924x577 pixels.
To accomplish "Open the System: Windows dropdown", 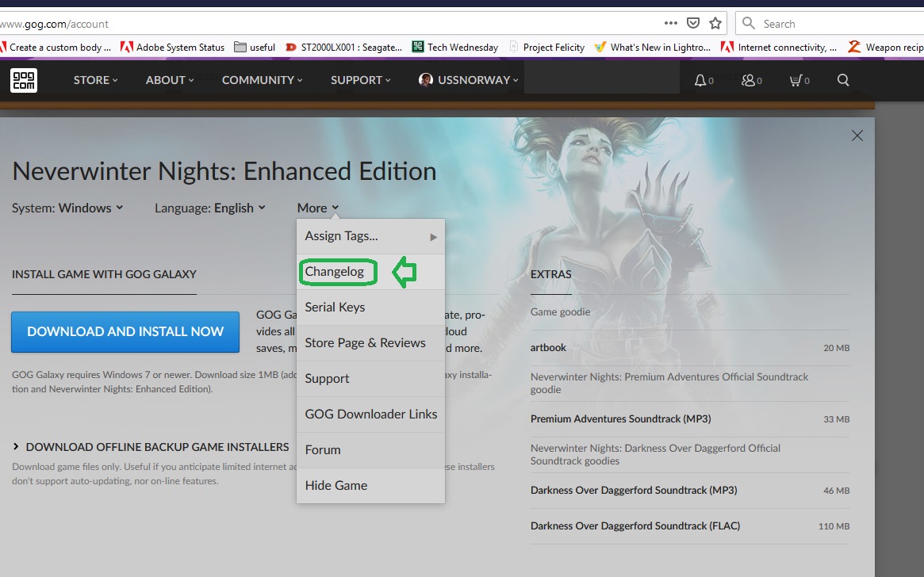I will [x=67, y=208].
